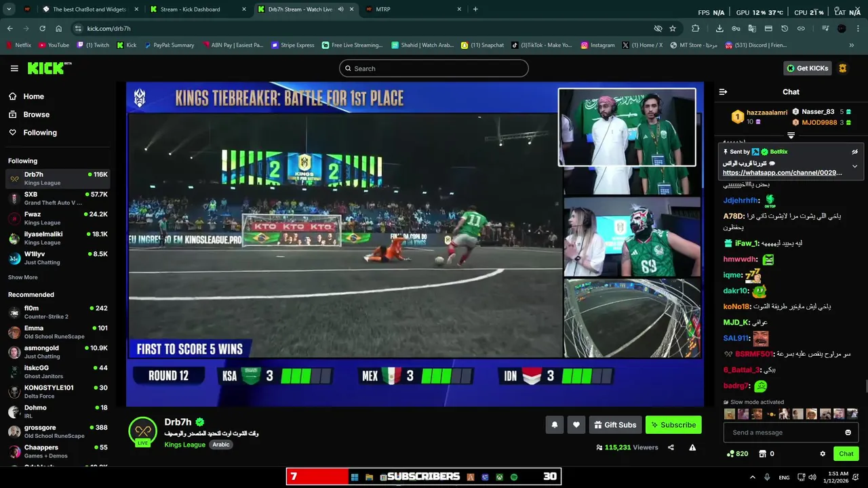Viewport: 868px width, 488px height.
Task: Click Nasser_83 on the gift leaderboard
Action: tap(818, 112)
